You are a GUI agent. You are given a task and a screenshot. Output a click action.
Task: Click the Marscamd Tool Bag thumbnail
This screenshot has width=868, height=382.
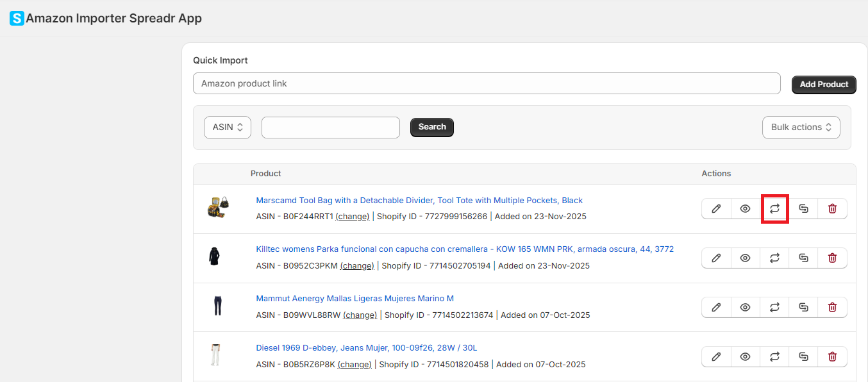218,208
